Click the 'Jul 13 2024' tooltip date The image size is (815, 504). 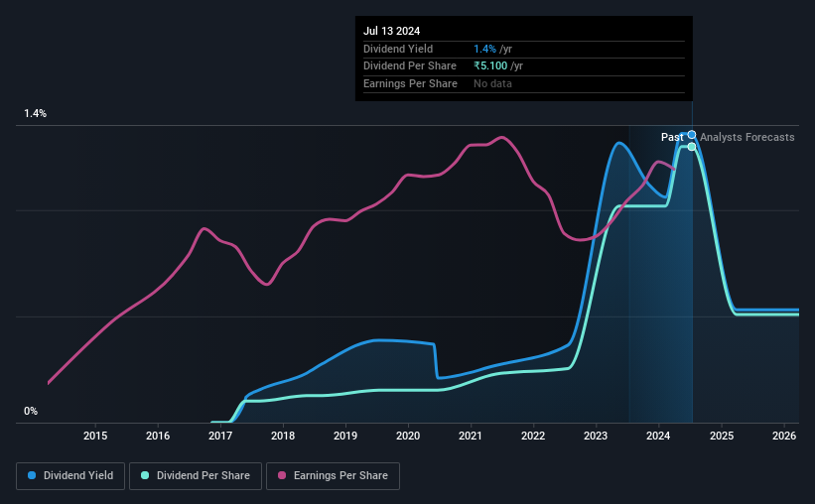click(391, 31)
